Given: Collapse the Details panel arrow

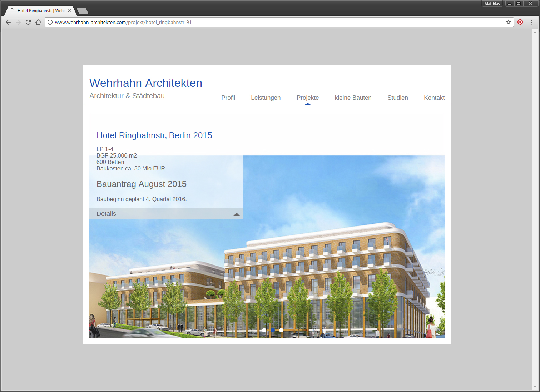Looking at the screenshot, I should pyautogui.click(x=236, y=214).
